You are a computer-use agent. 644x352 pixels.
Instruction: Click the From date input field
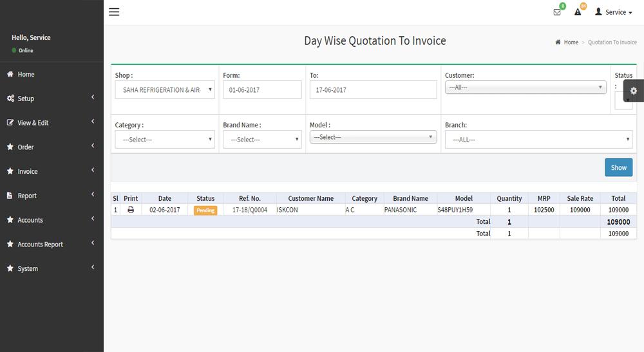(262, 90)
